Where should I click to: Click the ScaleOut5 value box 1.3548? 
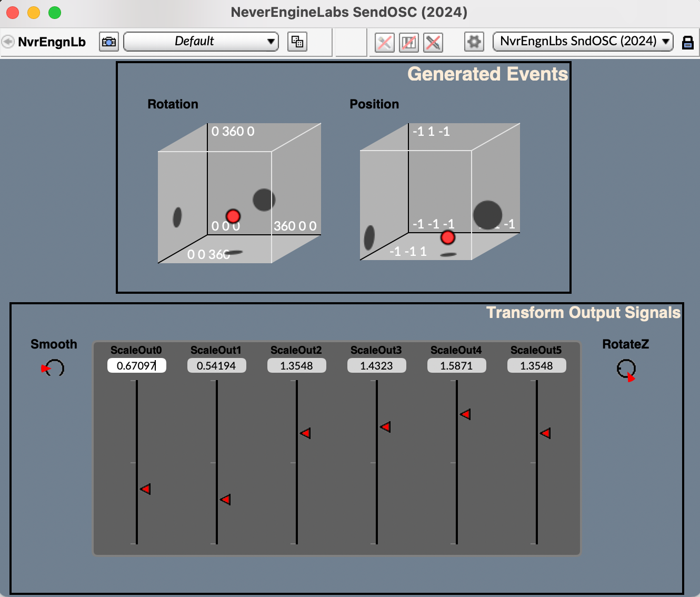(x=536, y=365)
